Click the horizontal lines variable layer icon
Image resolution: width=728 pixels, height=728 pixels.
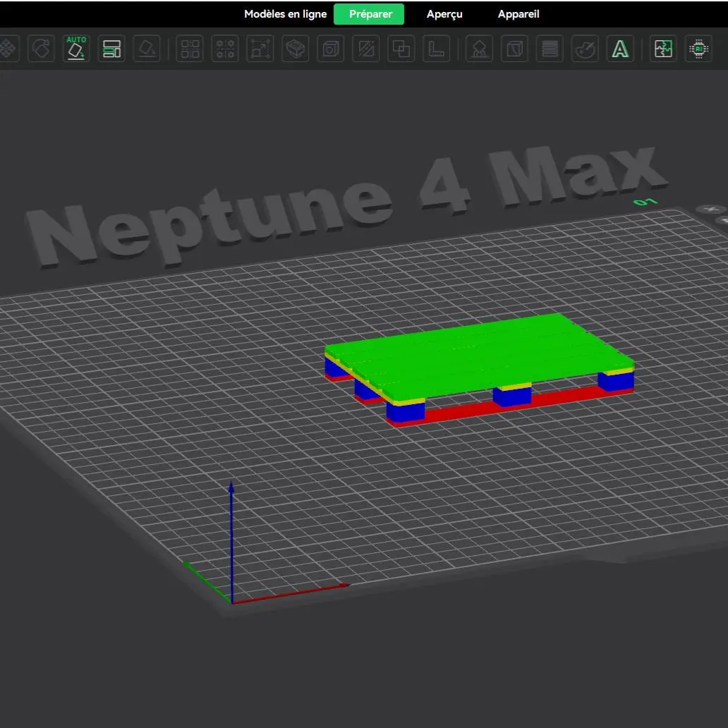click(x=550, y=48)
